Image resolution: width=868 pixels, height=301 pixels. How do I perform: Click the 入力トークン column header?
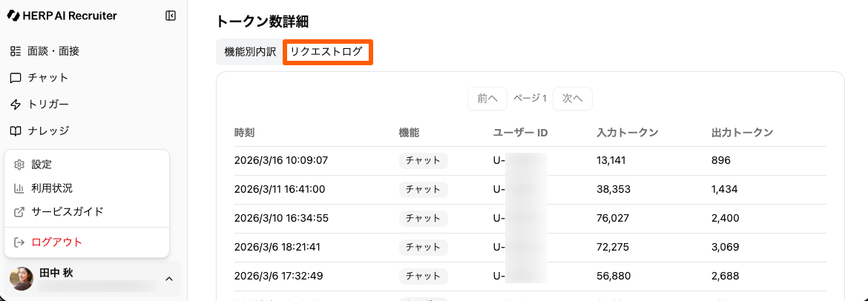pyautogui.click(x=627, y=133)
